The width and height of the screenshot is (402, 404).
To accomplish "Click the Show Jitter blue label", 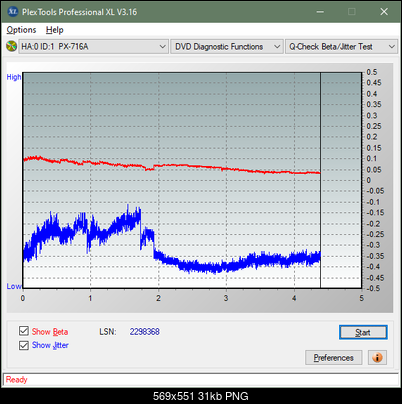I will click(x=50, y=345).
